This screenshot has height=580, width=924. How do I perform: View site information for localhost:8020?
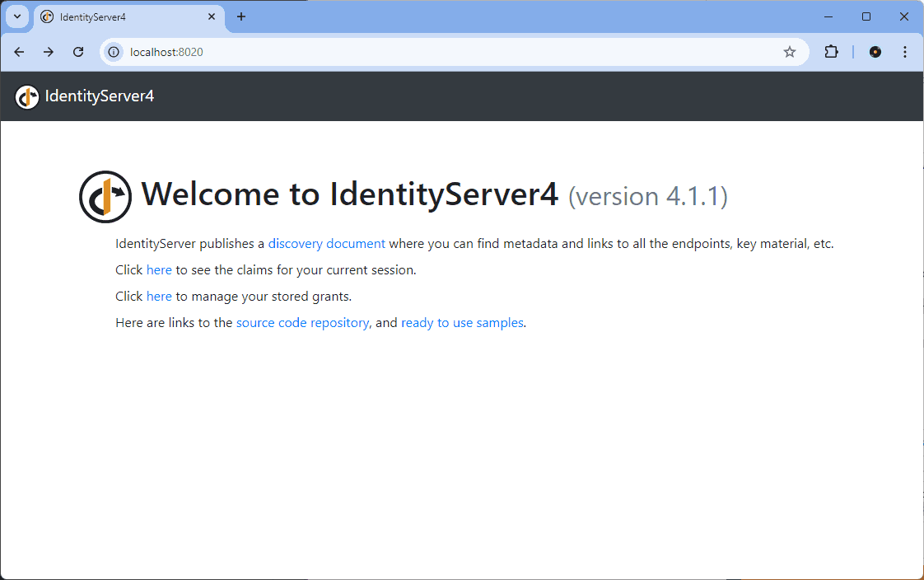114,52
